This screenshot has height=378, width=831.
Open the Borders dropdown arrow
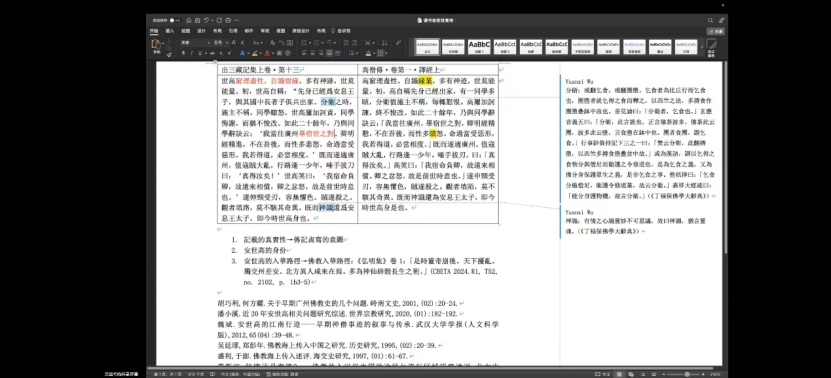(387, 53)
